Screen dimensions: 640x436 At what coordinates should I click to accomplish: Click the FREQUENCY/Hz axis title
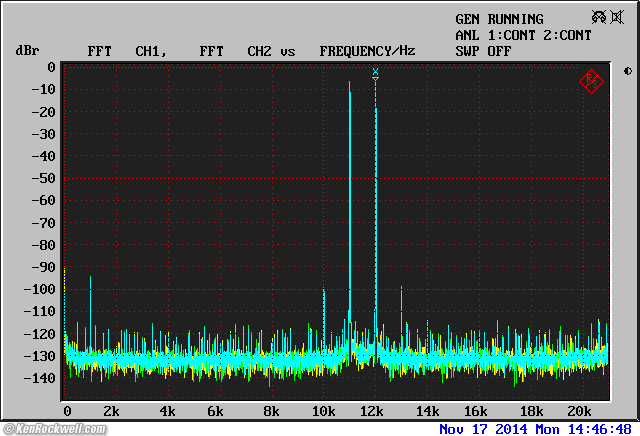pyautogui.click(x=367, y=50)
